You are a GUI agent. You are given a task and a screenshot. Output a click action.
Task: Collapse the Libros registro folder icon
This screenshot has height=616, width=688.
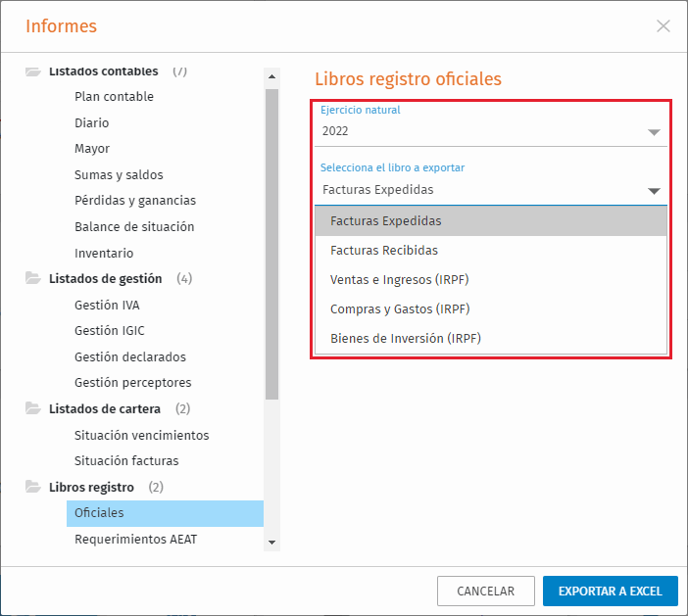(33, 487)
